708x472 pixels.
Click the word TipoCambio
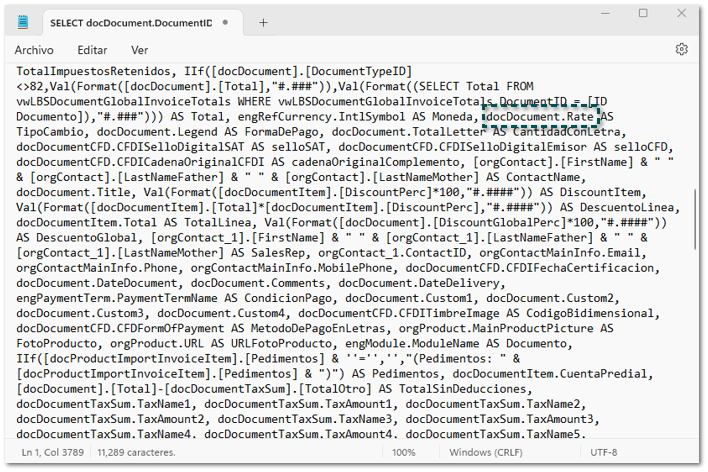pos(50,132)
